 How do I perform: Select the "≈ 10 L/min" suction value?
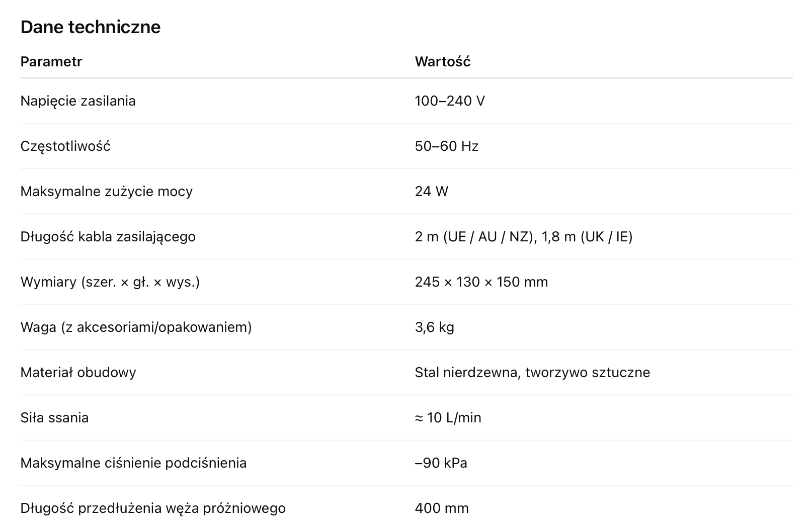[x=448, y=418]
